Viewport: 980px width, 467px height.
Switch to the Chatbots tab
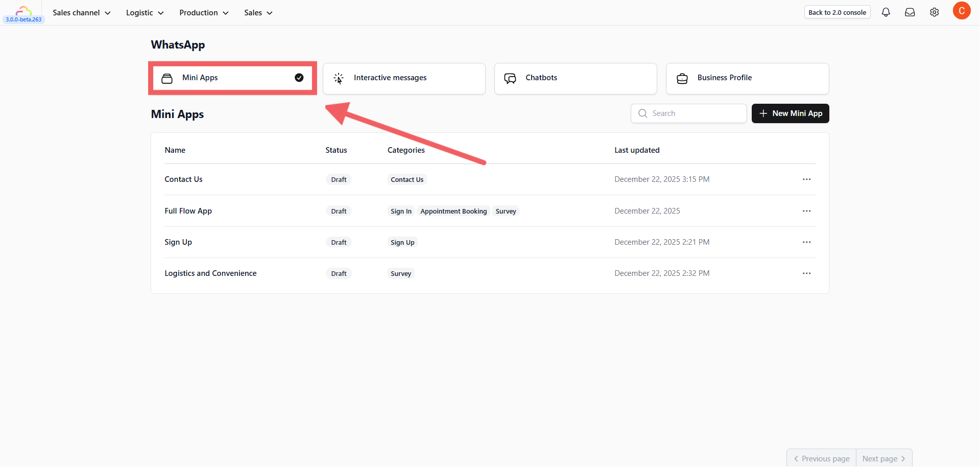coord(576,78)
